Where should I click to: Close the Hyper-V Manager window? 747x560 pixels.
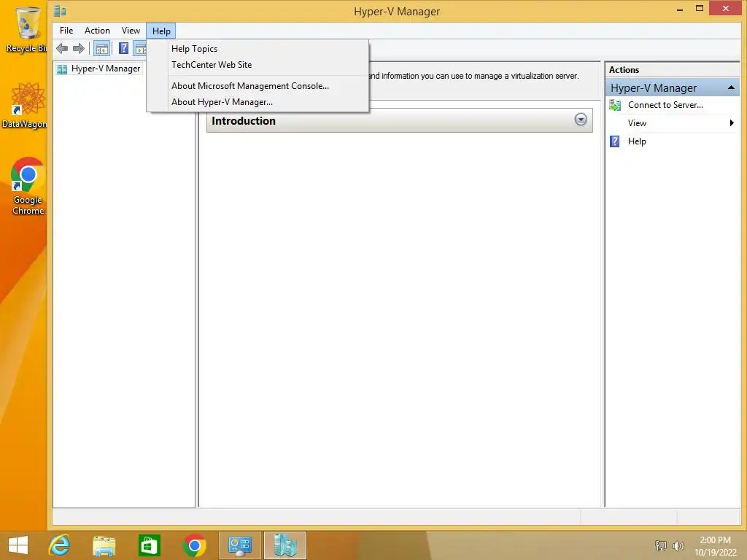tap(726, 9)
